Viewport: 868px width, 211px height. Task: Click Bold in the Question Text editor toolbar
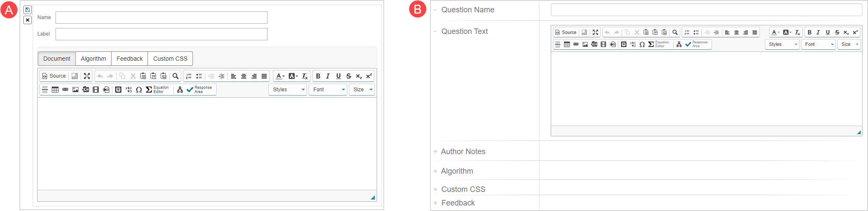(x=809, y=32)
